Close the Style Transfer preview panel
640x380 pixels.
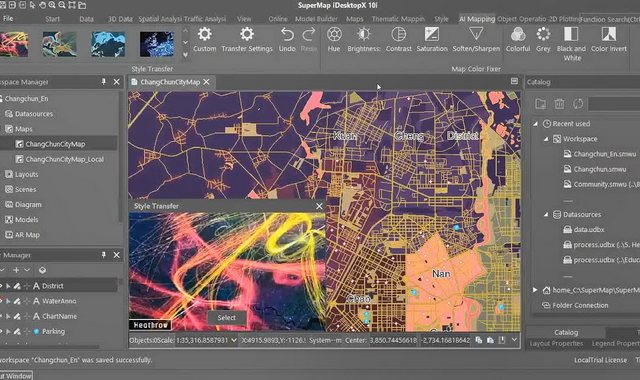click(319, 206)
